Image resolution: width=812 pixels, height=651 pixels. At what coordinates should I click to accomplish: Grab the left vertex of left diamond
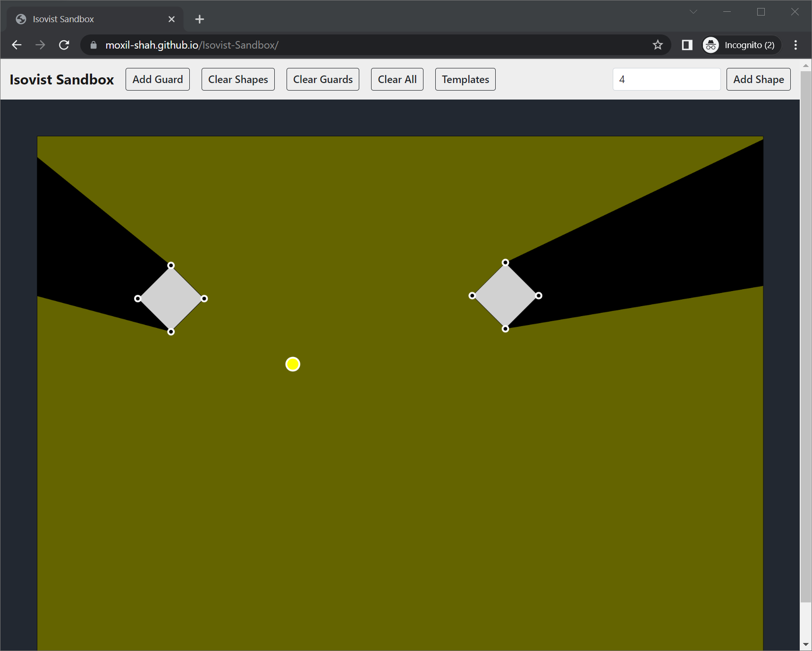click(x=138, y=299)
